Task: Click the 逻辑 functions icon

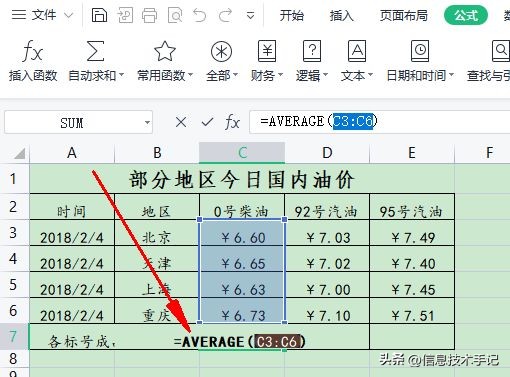Action: (x=312, y=51)
